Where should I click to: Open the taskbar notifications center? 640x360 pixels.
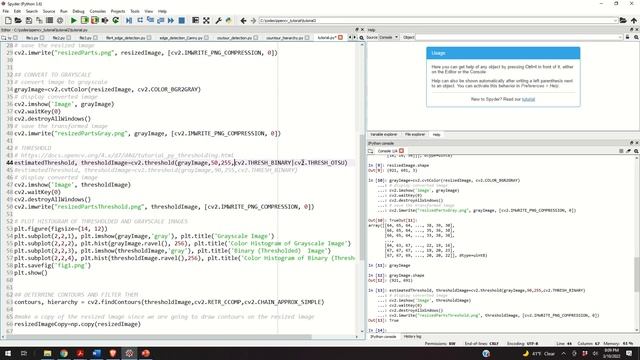coord(629,353)
